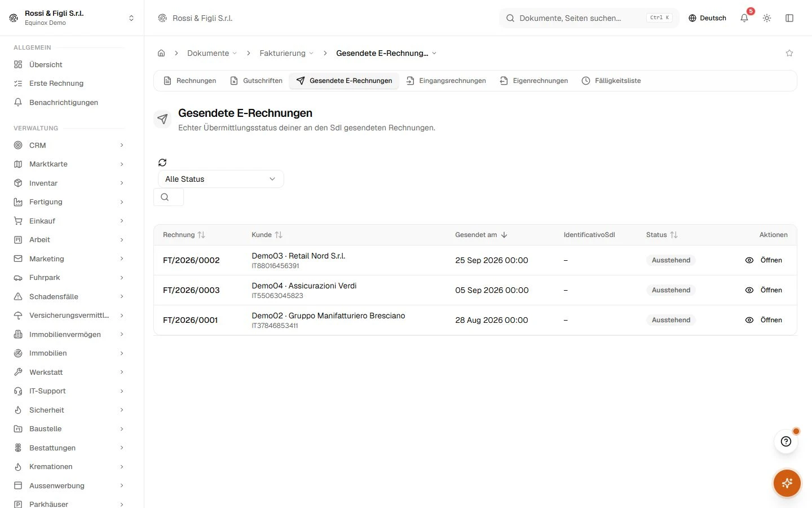Image resolution: width=812 pixels, height=508 pixels.
Task: Switch to the Gutschriften tab
Action: click(x=257, y=81)
